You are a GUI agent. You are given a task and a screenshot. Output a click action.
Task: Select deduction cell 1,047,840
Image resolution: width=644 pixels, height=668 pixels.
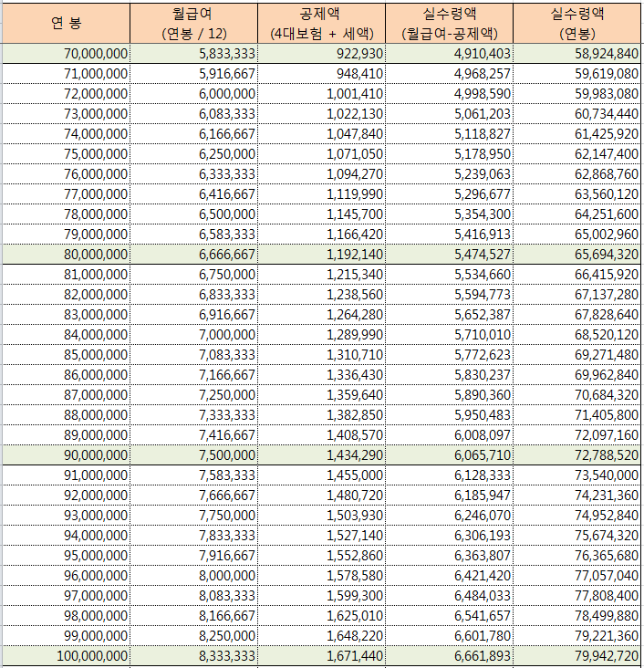pos(322,134)
